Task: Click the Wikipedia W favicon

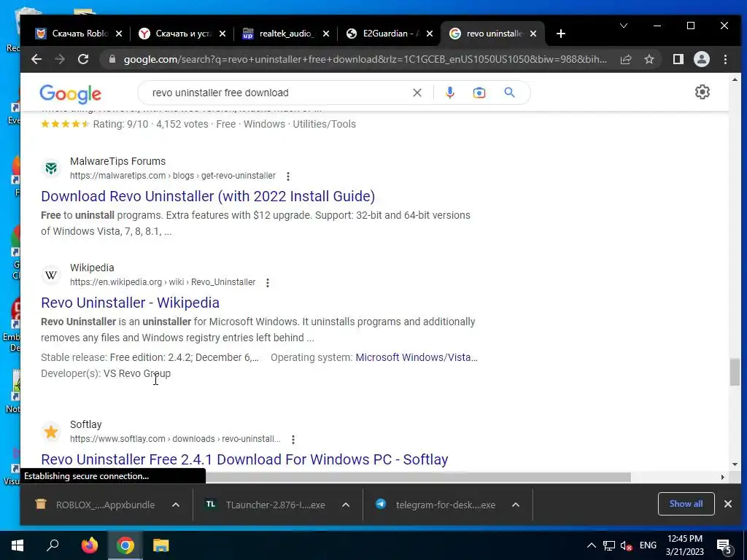Action: (x=51, y=275)
